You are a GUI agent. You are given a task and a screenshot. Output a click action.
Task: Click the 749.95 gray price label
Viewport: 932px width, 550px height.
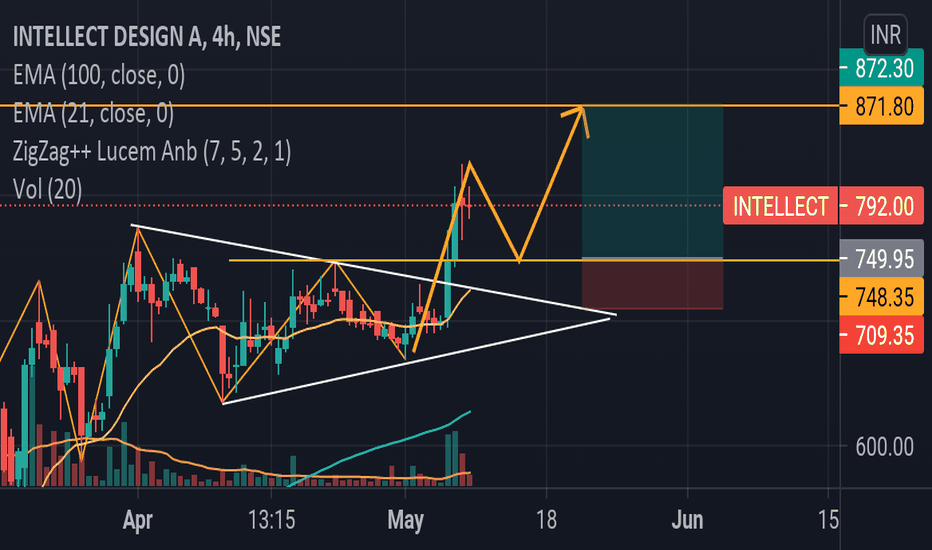[881, 259]
